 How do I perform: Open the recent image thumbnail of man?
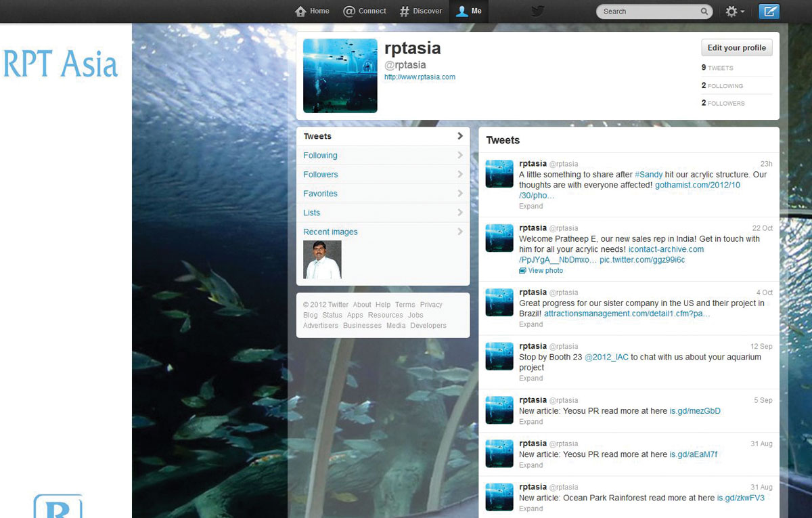322,260
